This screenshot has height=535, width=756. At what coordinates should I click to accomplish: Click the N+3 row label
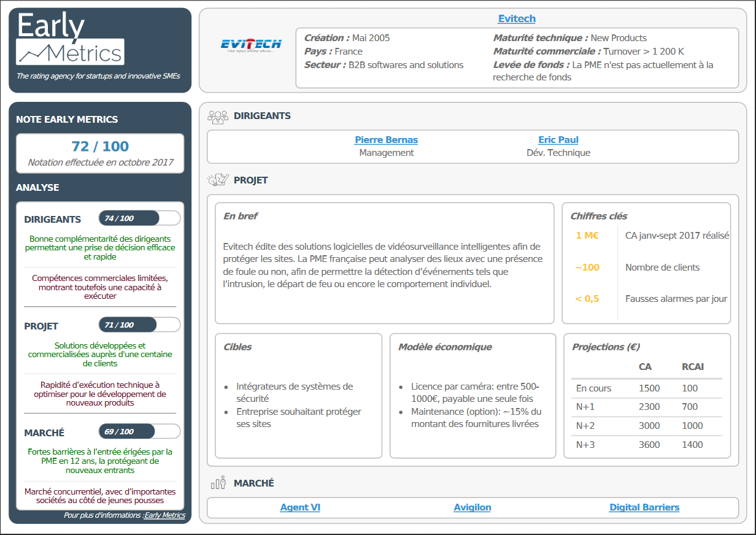[x=585, y=445]
